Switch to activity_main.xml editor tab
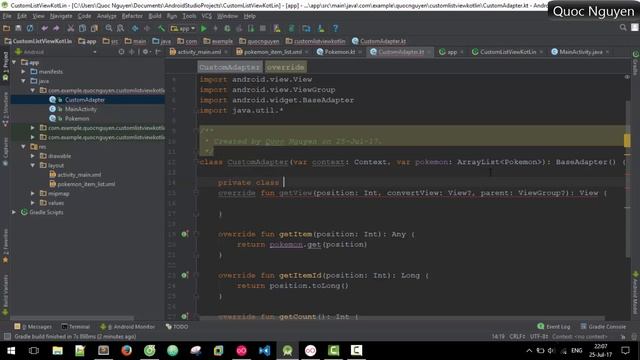Image resolution: width=640 pixels, height=360 pixels. 199,52
